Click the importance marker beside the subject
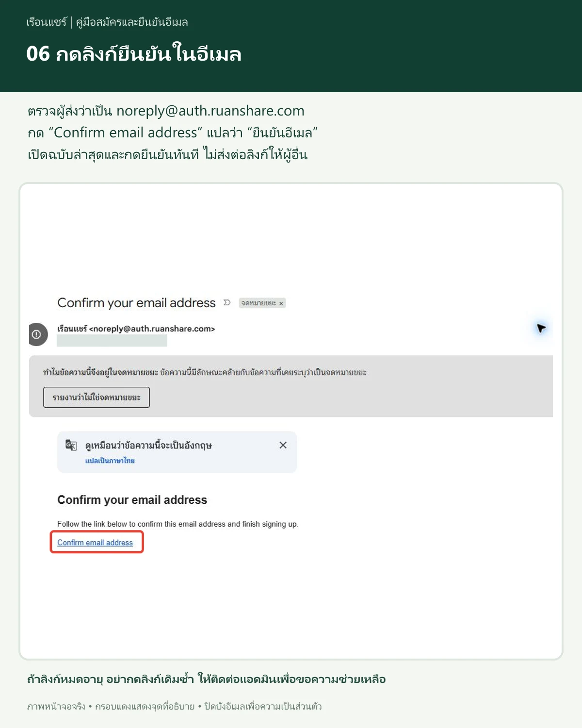 coord(226,303)
